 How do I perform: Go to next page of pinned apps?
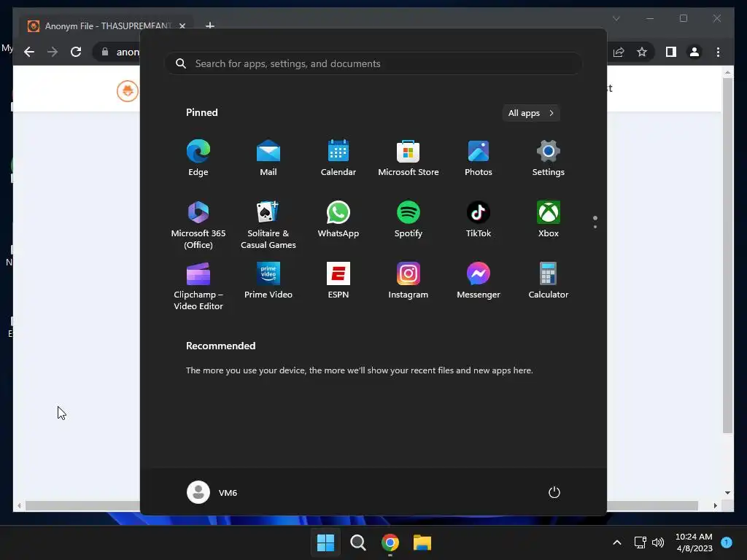(595, 227)
